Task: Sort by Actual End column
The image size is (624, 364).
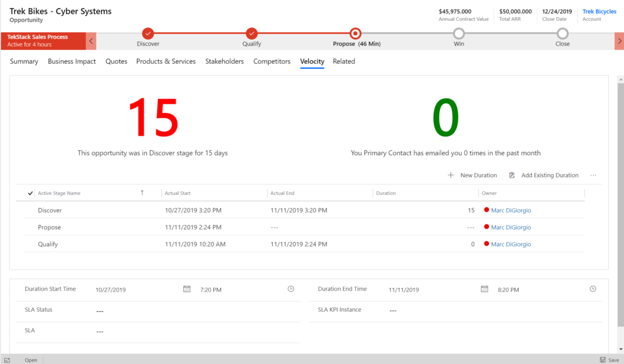Action: 282,193
